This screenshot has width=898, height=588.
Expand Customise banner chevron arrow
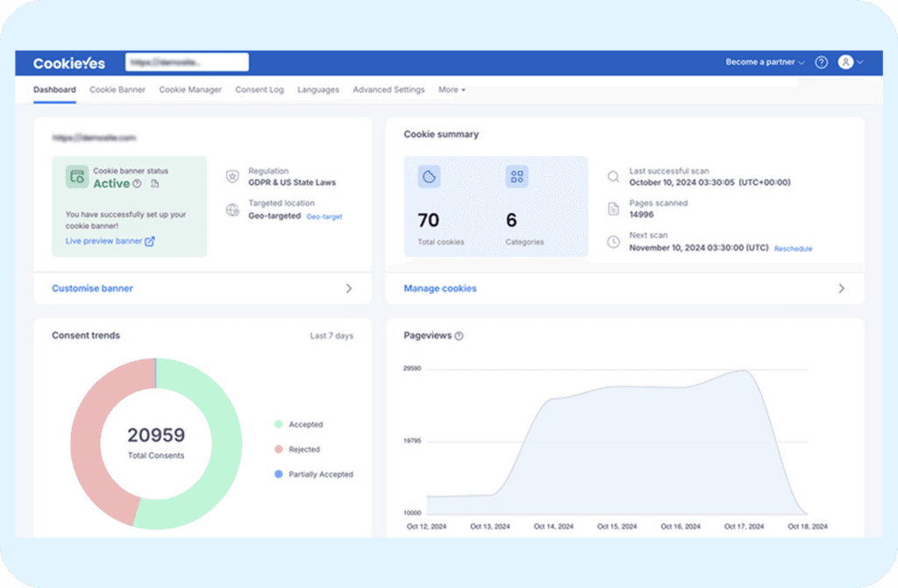pos(349,288)
